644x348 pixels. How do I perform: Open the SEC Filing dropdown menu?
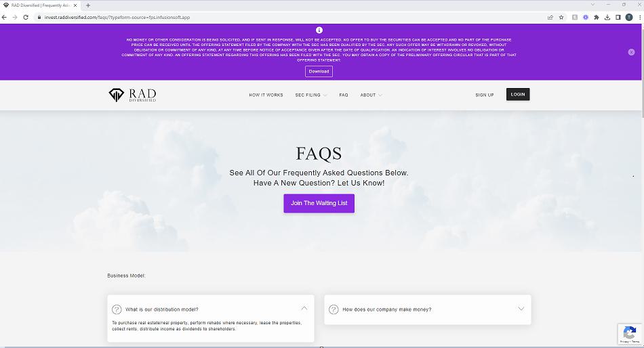tap(310, 95)
